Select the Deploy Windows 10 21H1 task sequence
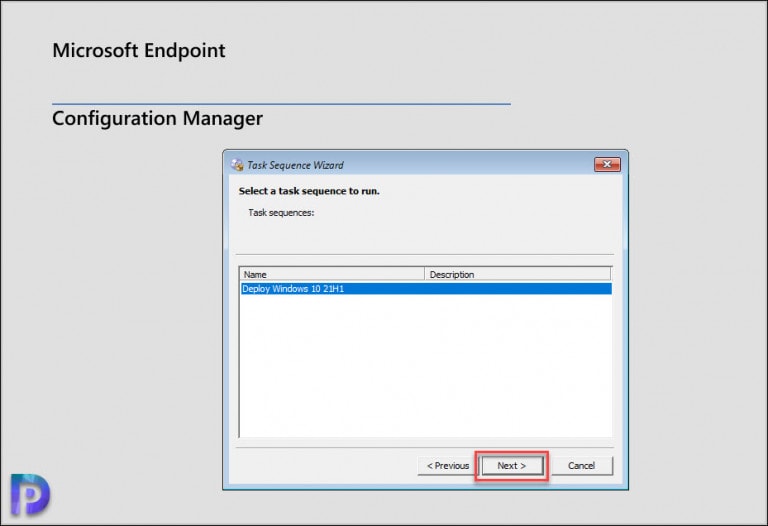 click(x=426, y=289)
